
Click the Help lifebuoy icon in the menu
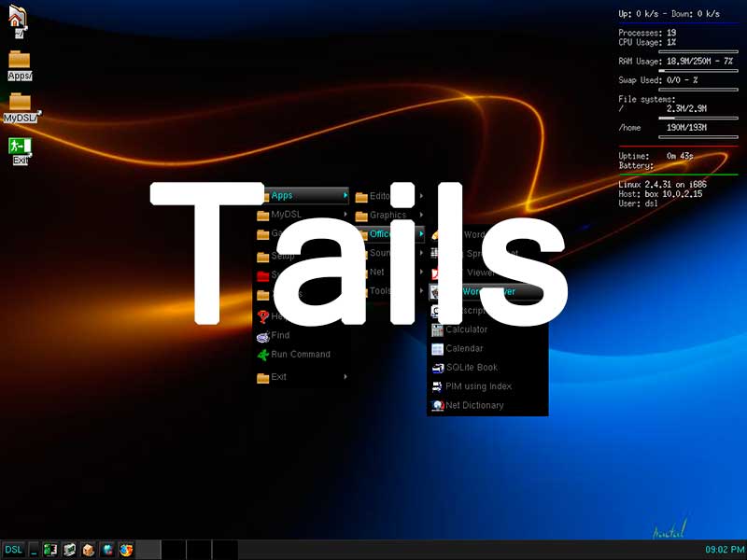coord(262,316)
